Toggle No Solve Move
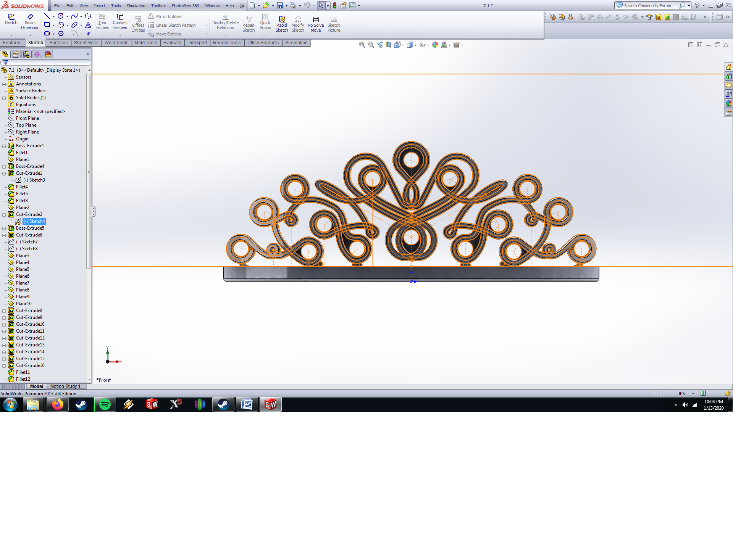Image resolution: width=733 pixels, height=560 pixels. pyautogui.click(x=316, y=23)
